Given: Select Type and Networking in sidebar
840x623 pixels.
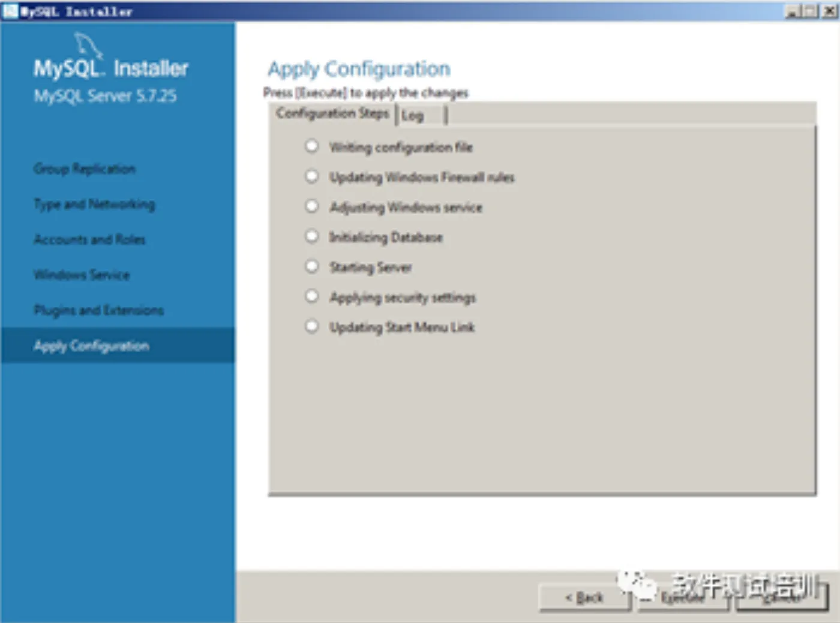Looking at the screenshot, I should (x=94, y=204).
